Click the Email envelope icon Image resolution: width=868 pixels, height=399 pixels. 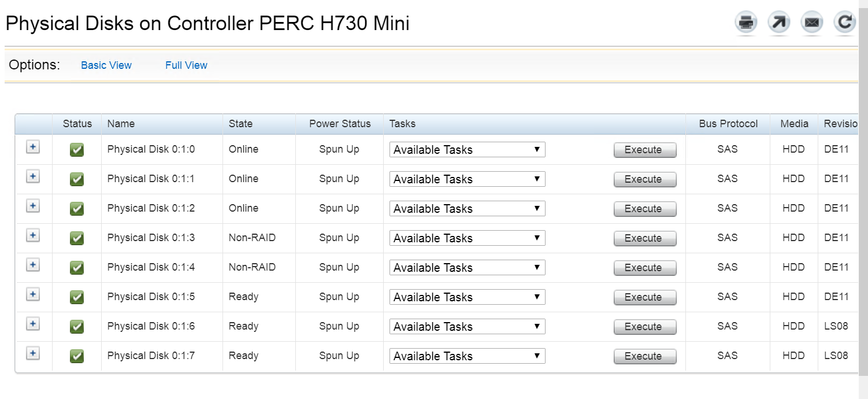811,23
